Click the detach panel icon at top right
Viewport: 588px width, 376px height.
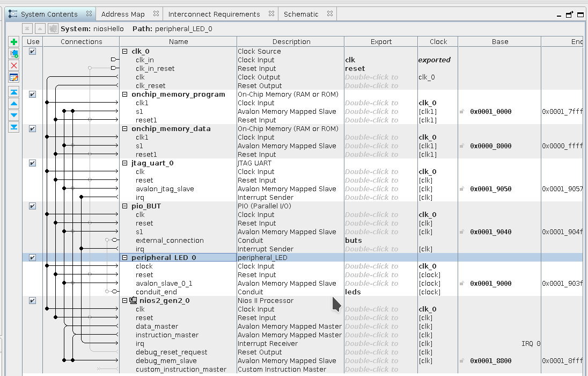coord(570,15)
